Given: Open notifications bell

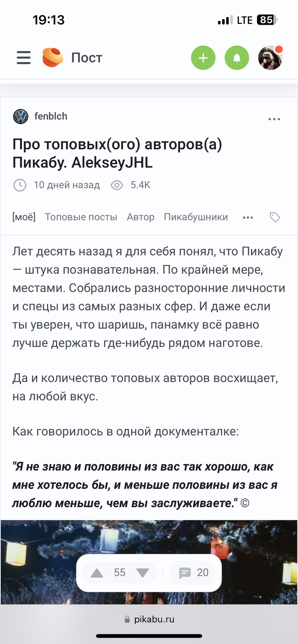Looking at the screenshot, I should [237, 58].
